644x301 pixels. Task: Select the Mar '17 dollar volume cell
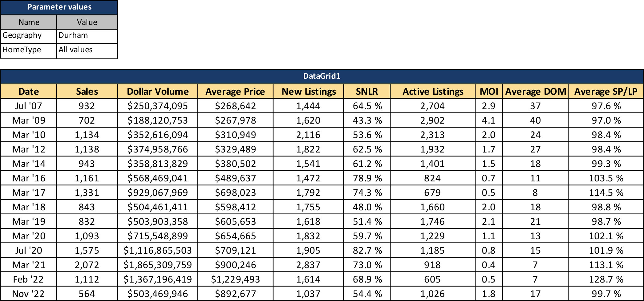158,192
